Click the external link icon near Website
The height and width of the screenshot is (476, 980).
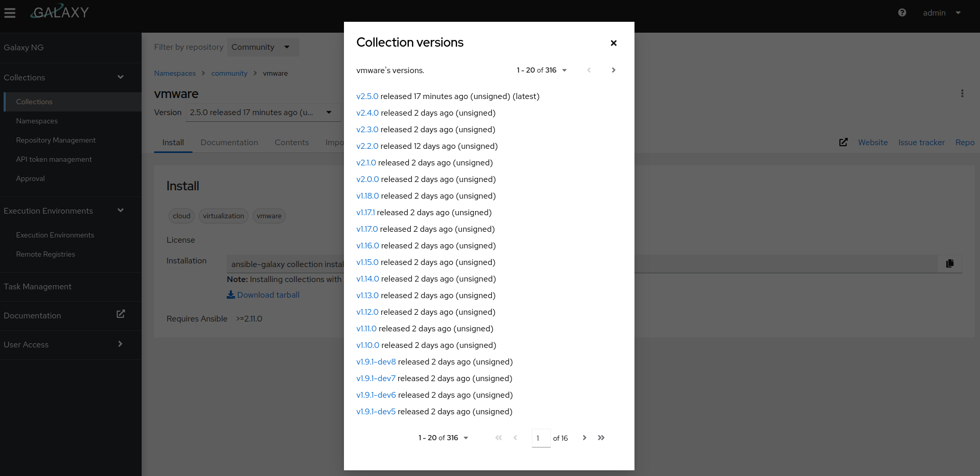pos(843,142)
